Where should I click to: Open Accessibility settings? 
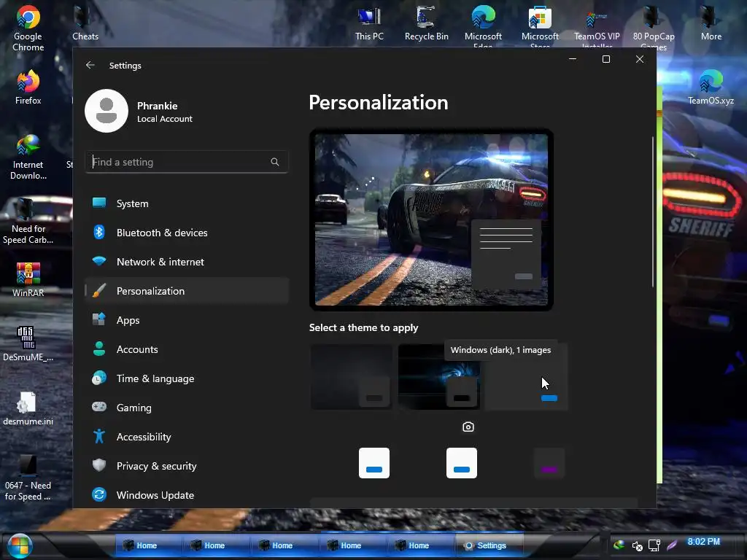tap(186, 437)
